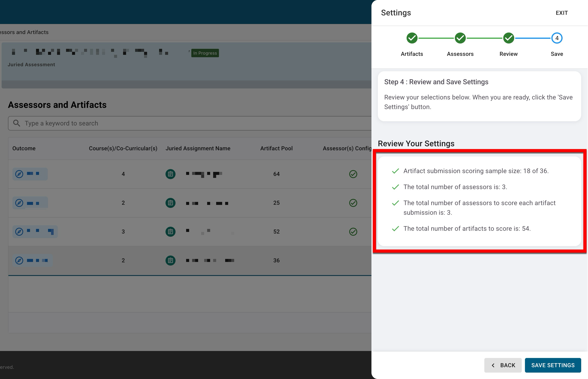Screen dimensions: 588x379
Task: Click the Assessors step checkmark icon
Action: 460,38
